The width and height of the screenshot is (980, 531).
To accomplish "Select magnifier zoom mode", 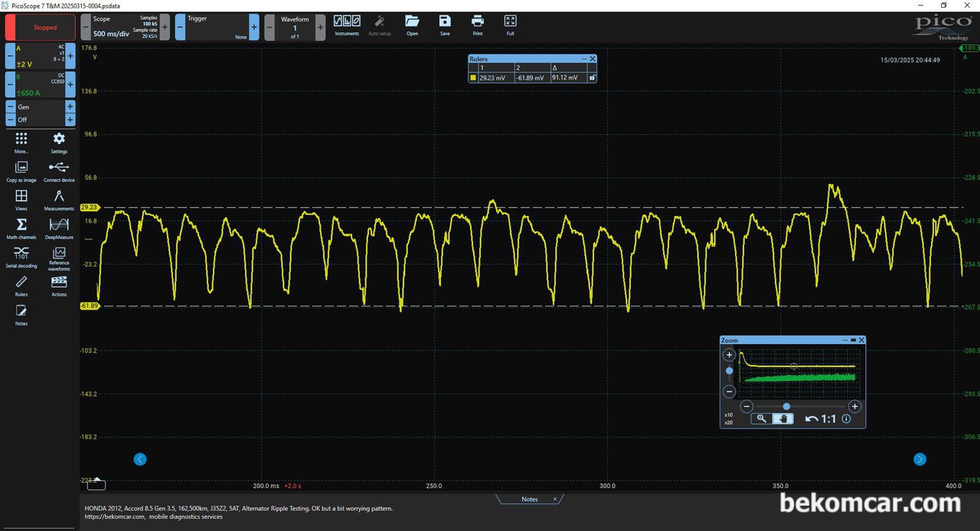I will point(761,418).
